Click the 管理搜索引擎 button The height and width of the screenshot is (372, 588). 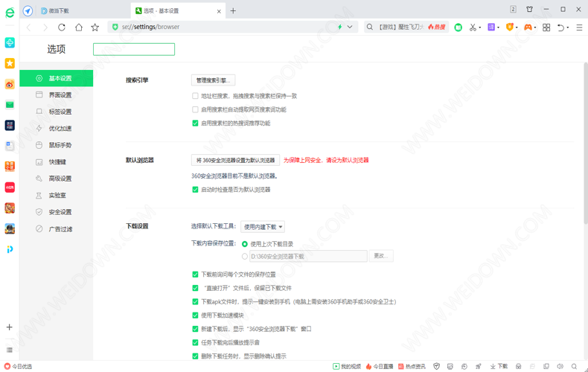point(214,80)
